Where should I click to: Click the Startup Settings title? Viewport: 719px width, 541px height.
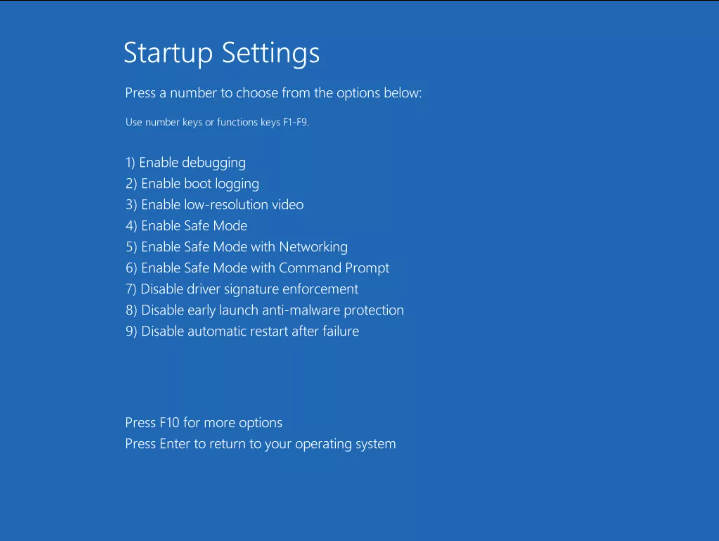coord(221,54)
